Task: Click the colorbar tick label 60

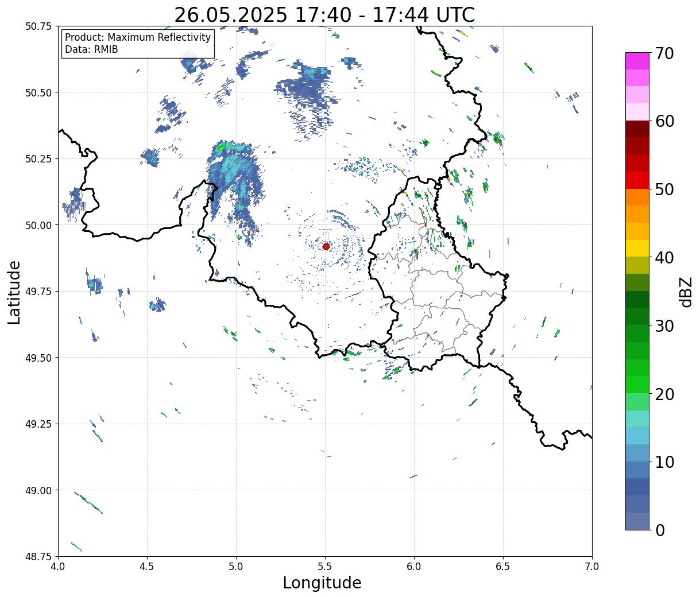Action: pyautogui.click(x=664, y=121)
